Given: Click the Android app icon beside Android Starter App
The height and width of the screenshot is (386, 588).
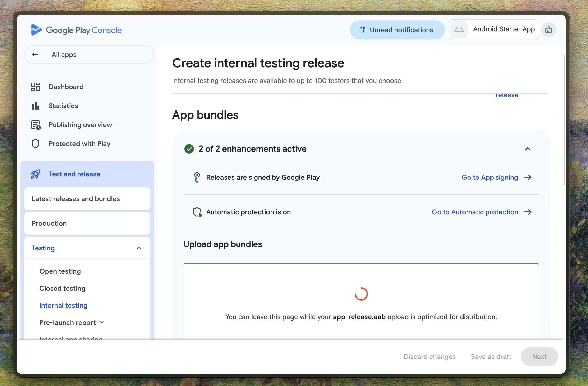Looking at the screenshot, I should click(x=459, y=29).
